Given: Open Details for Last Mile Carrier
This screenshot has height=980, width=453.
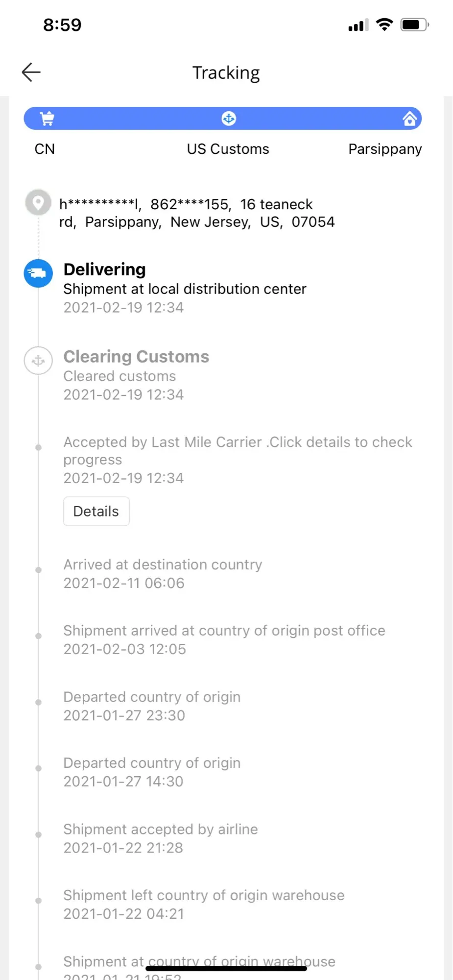Looking at the screenshot, I should (x=96, y=511).
